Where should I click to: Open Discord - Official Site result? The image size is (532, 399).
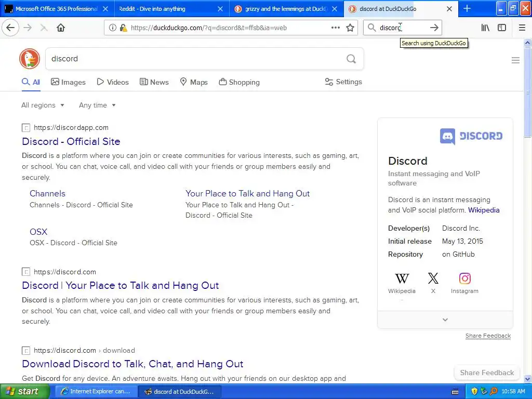tap(71, 141)
